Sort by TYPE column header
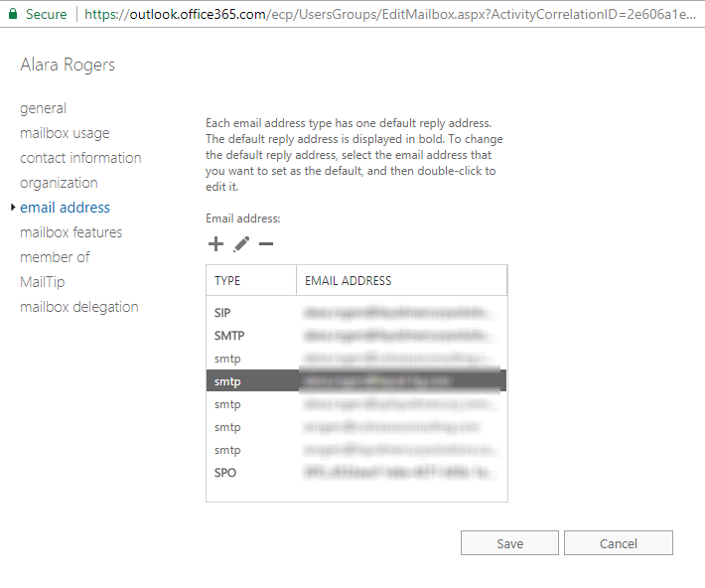705x588 pixels. click(x=251, y=280)
